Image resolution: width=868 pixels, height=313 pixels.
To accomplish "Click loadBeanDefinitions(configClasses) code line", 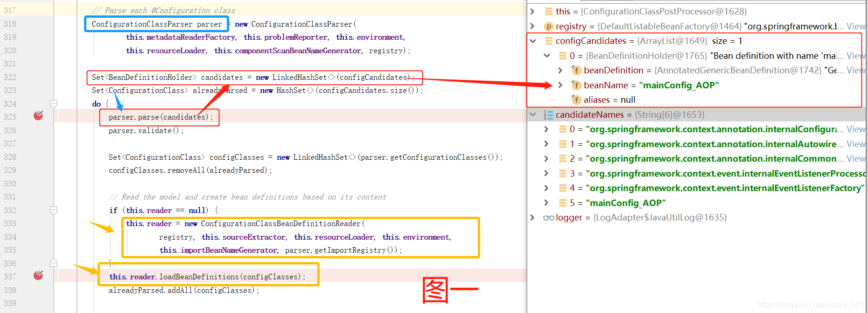I will click(x=207, y=277).
